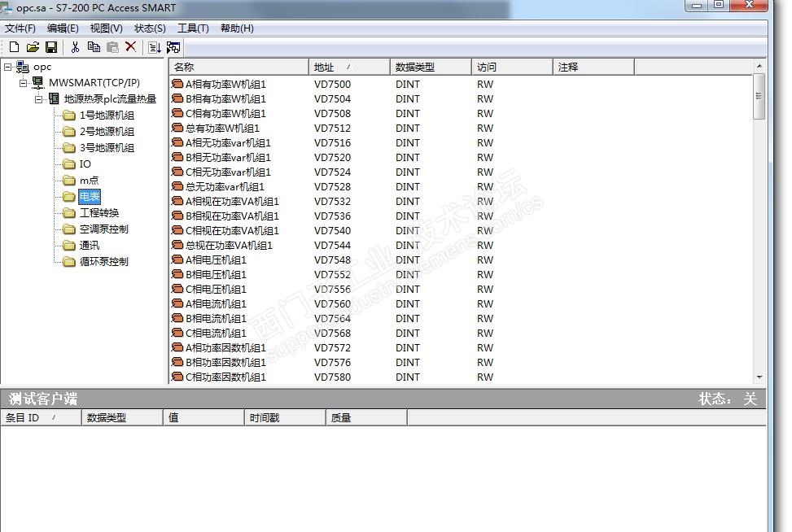Image resolution: width=792 pixels, height=532 pixels.
Task: Click the folder icon for 工程转换
Action: point(68,213)
